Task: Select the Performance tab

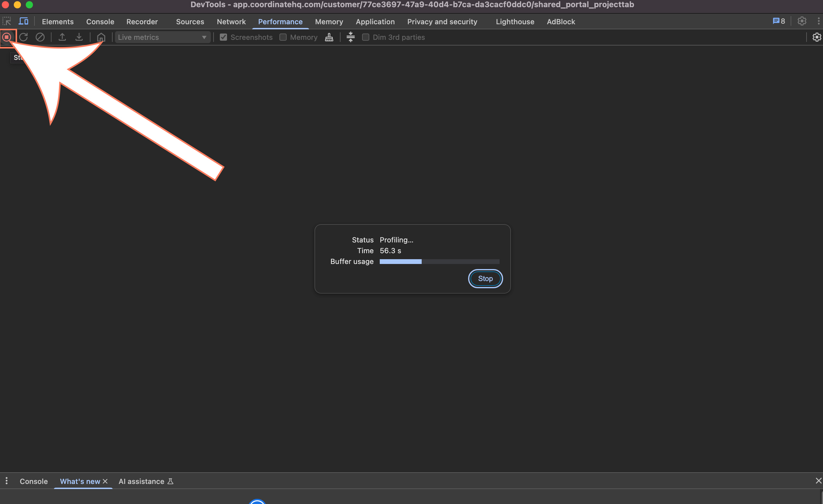Action: 280,22
